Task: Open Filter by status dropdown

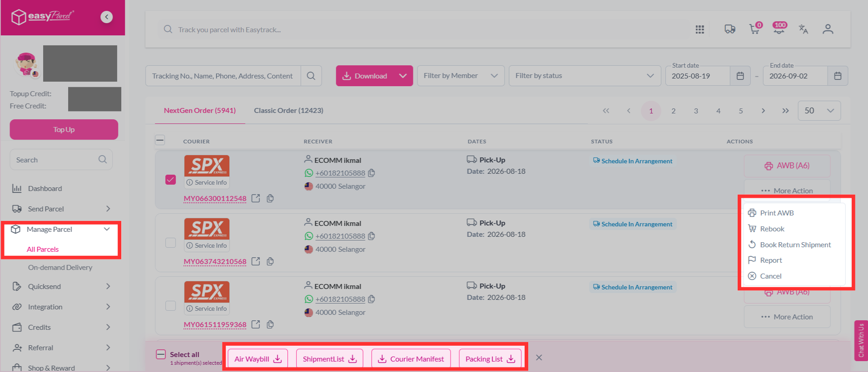Action: pos(585,76)
